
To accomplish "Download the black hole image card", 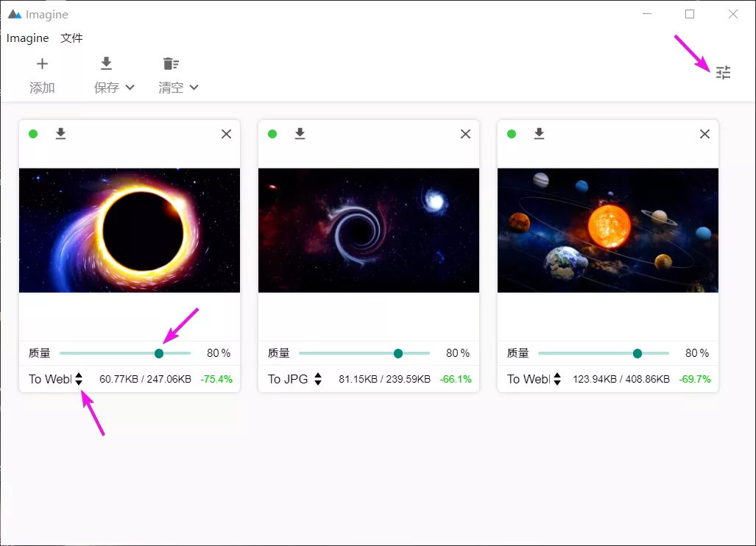I will tap(61, 133).
